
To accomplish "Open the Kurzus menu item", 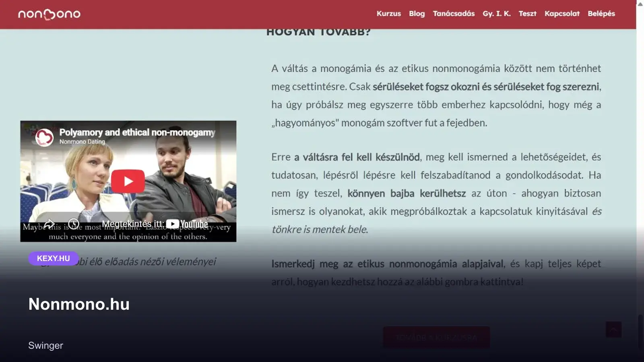I will pos(388,14).
